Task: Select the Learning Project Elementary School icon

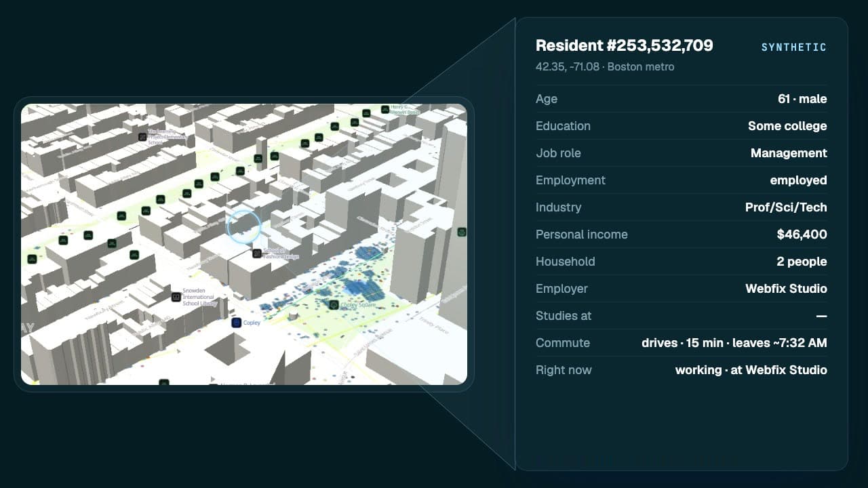Action: [142, 137]
